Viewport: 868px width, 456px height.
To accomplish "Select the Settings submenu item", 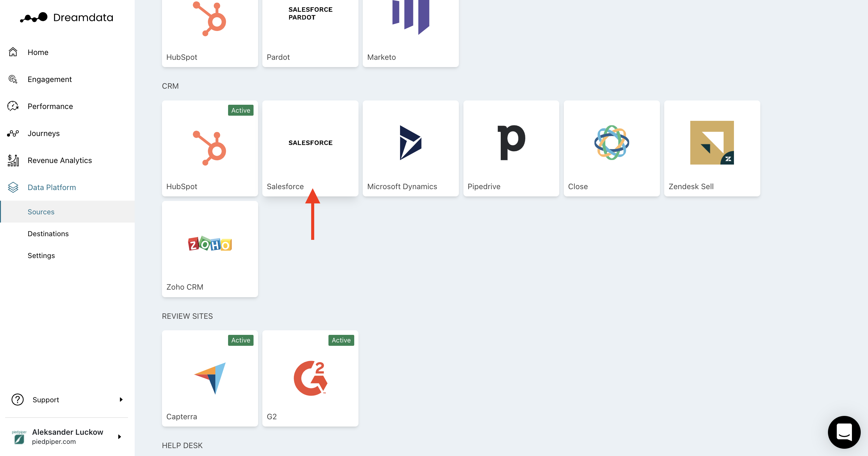I will (x=67, y=255).
